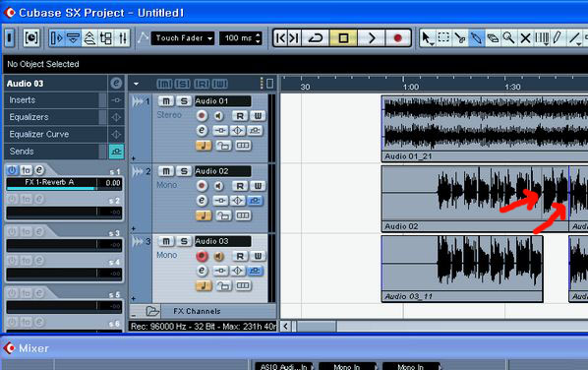Toggle Show Event Infoline button
Screen dimensions: 588x370
click(73, 38)
